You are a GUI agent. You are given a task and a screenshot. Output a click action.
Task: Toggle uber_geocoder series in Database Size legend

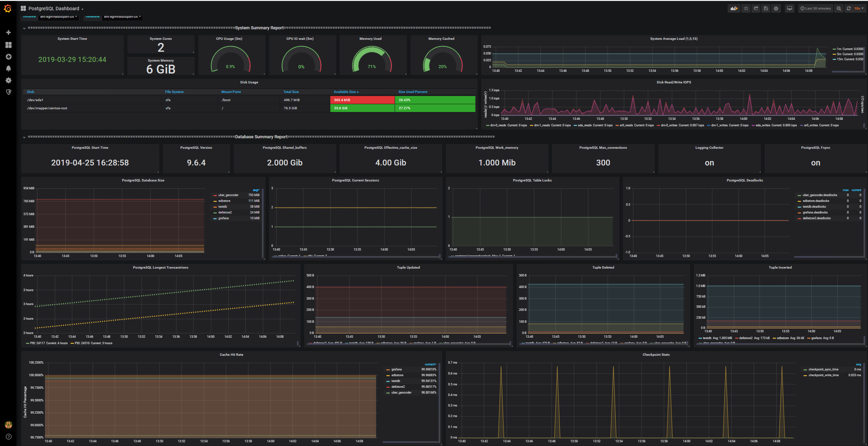pyautogui.click(x=228, y=195)
